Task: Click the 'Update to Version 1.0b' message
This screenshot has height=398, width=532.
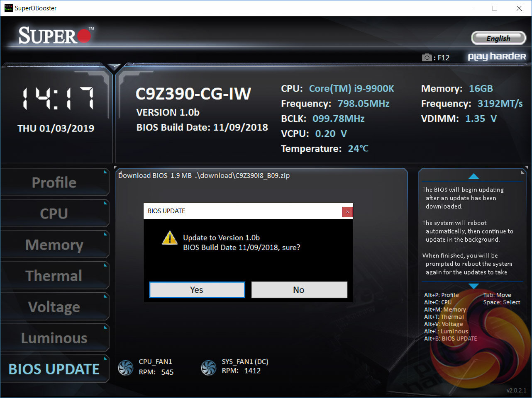Action: 221,238
